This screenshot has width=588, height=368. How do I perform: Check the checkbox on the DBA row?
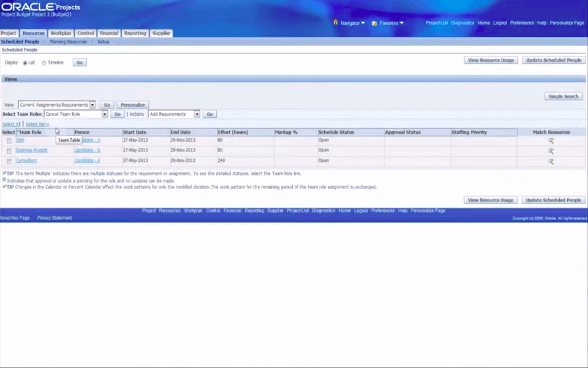click(x=9, y=140)
